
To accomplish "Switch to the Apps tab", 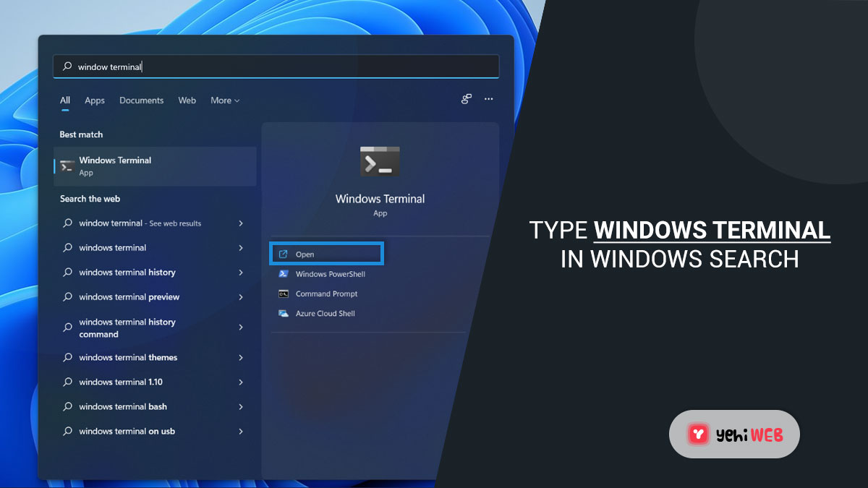I will click(95, 100).
